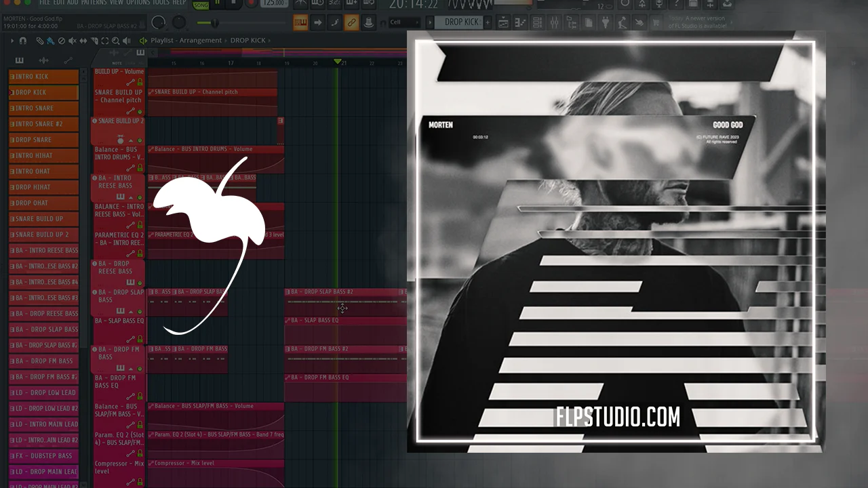The height and width of the screenshot is (488, 868).
Task: Open the Playlist view from toolbar
Action: coord(504,22)
